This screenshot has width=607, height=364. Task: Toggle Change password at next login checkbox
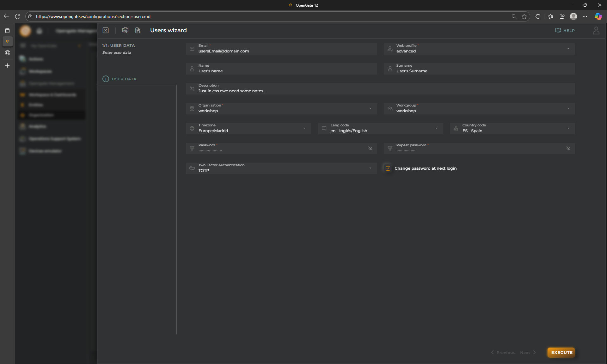click(x=388, y=168)
